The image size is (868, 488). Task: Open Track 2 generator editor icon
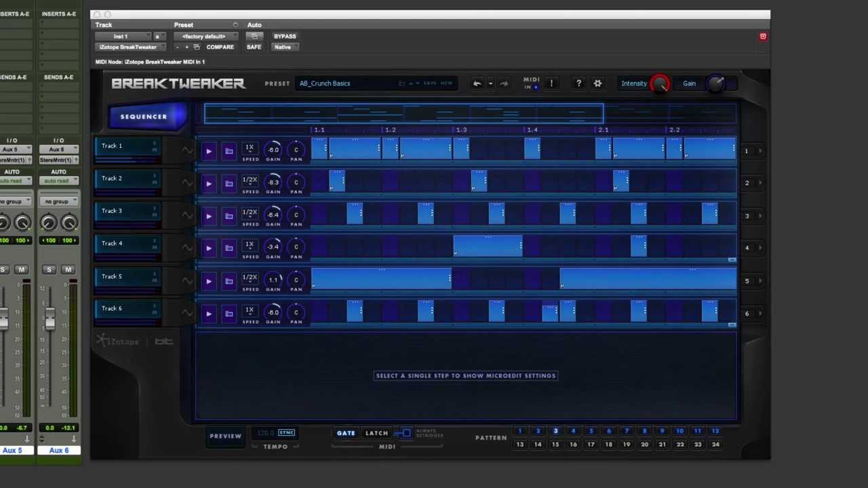pos(229,184)
